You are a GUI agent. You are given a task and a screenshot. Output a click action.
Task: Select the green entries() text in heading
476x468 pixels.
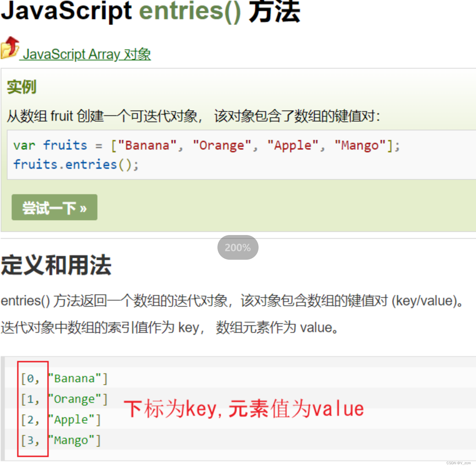point(189,12)
